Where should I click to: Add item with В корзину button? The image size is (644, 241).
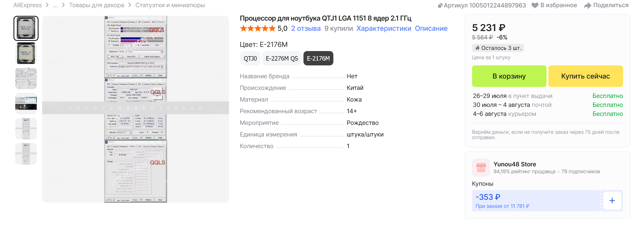(x=509, y=76)
